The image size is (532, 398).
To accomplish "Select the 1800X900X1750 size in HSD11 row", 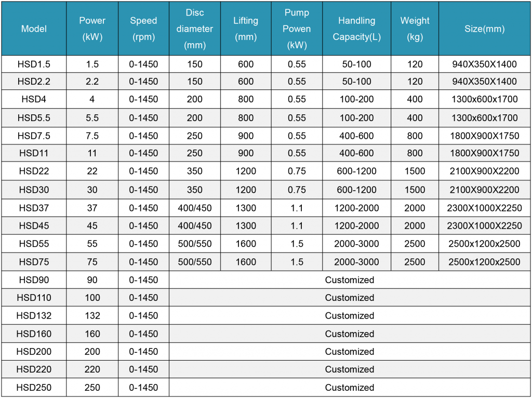I will coord(484,153).
